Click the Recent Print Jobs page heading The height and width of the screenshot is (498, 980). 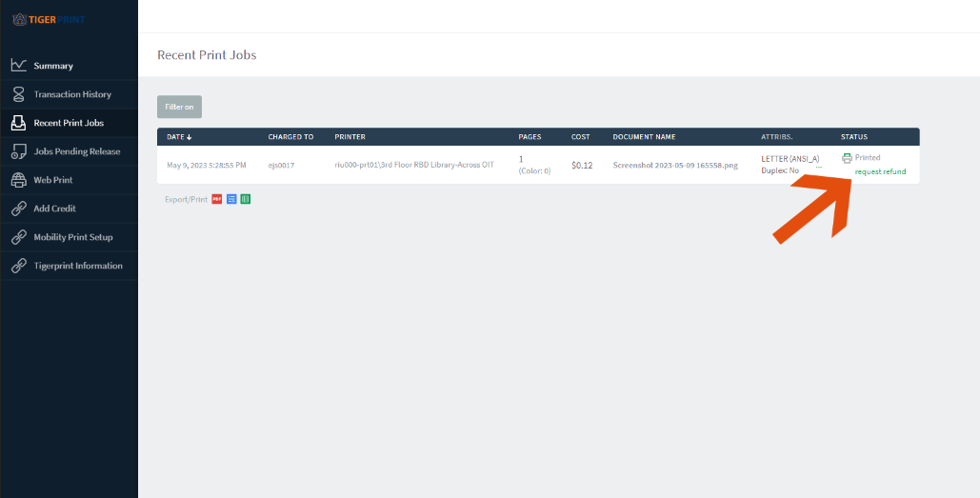207,55
